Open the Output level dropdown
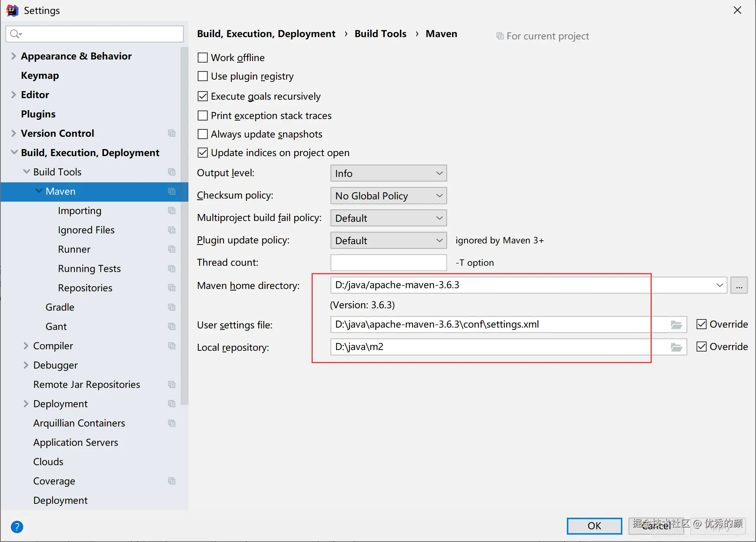 tap(388, 173)
